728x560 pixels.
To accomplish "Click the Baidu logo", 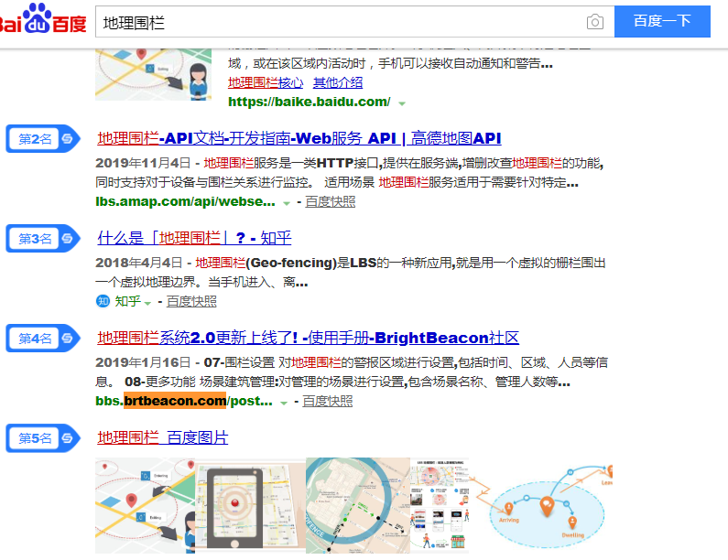I will pyautogui.click(x=43, y=19).
